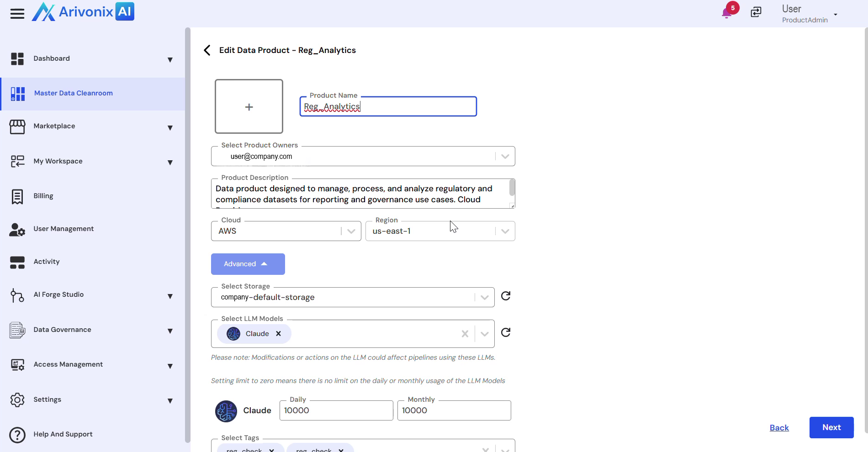The height and width of the screenshot is (452, 868).
Task: Click the switch workspace icon in header
Action: point(756,12)
